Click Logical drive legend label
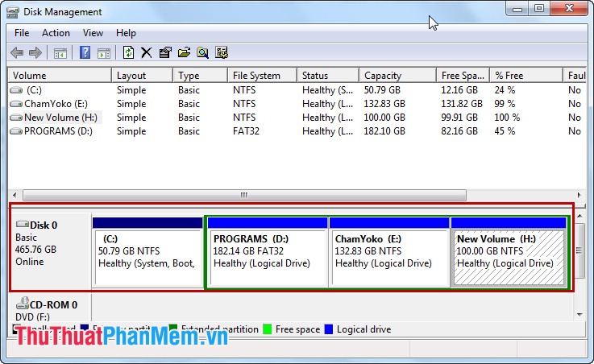 [363, 329]
